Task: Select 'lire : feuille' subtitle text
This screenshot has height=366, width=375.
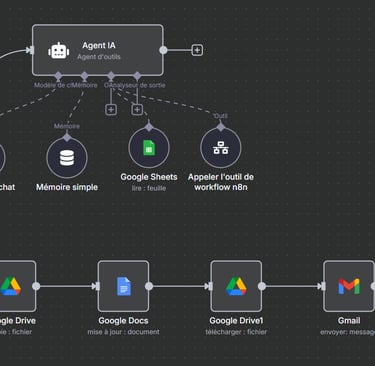Action: pos(149,188)
